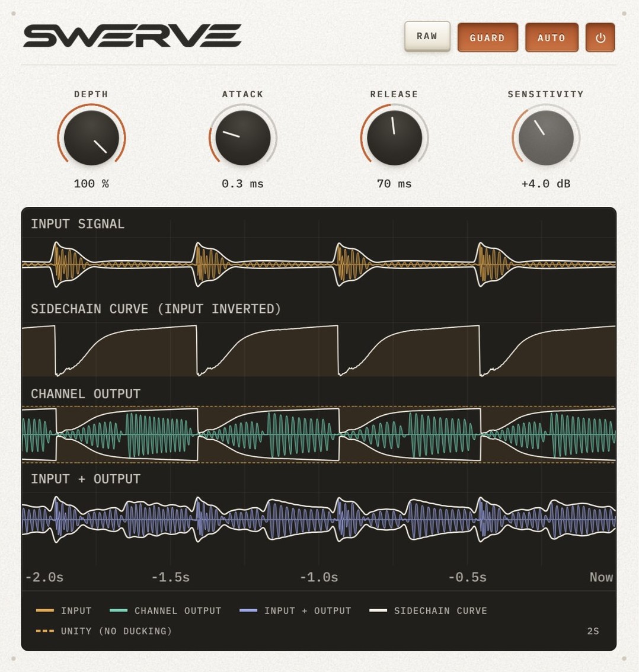Click the SIDECHAIN CURVE legend entry
This screenshot has width=639, height=672.
428,610
